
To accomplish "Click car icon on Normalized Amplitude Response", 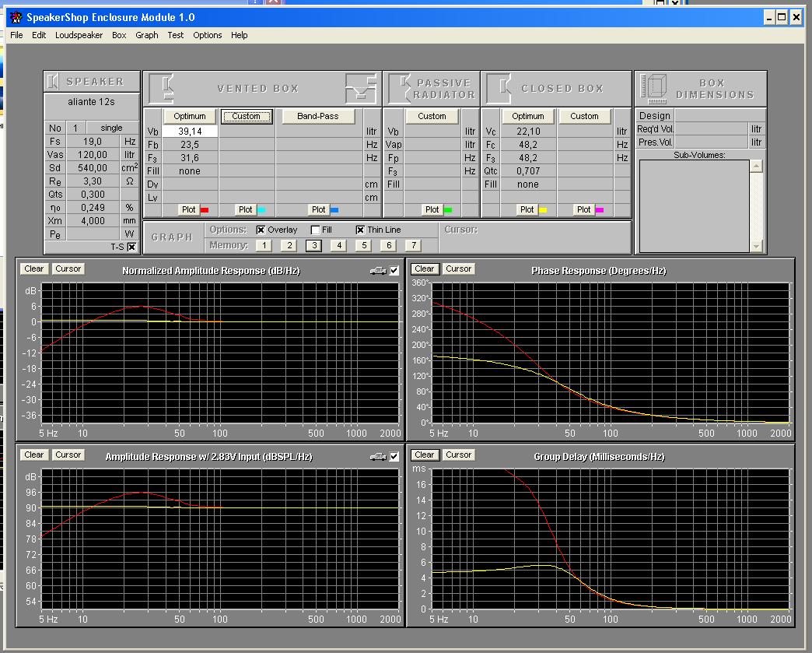I will click(378, 271).
